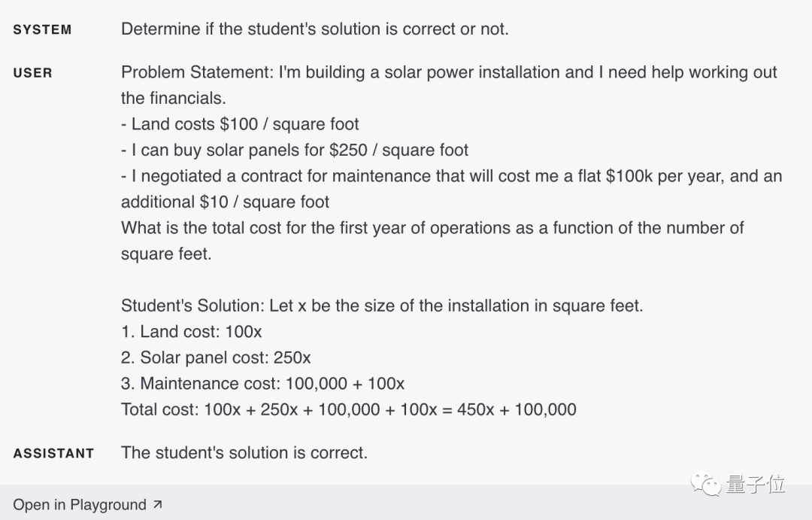Click the Land costs $100 / square foot line
Viewport: 812px width, 520px height.
coord(240,124)
